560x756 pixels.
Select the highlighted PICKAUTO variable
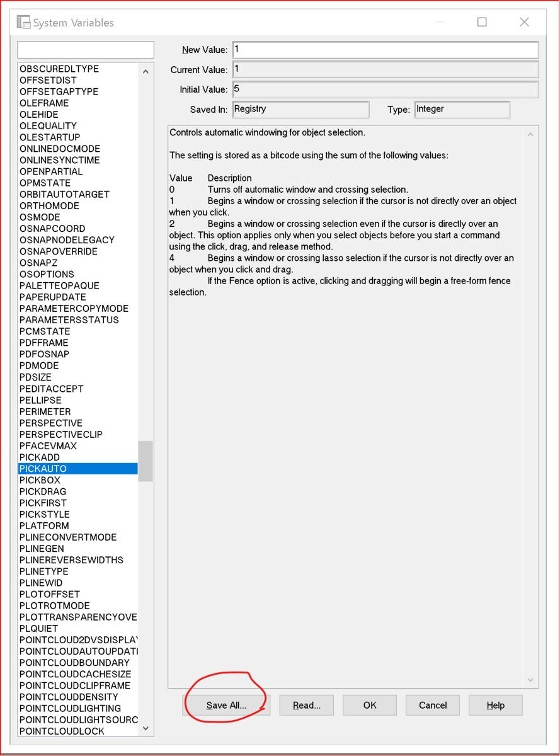[78, 469]
